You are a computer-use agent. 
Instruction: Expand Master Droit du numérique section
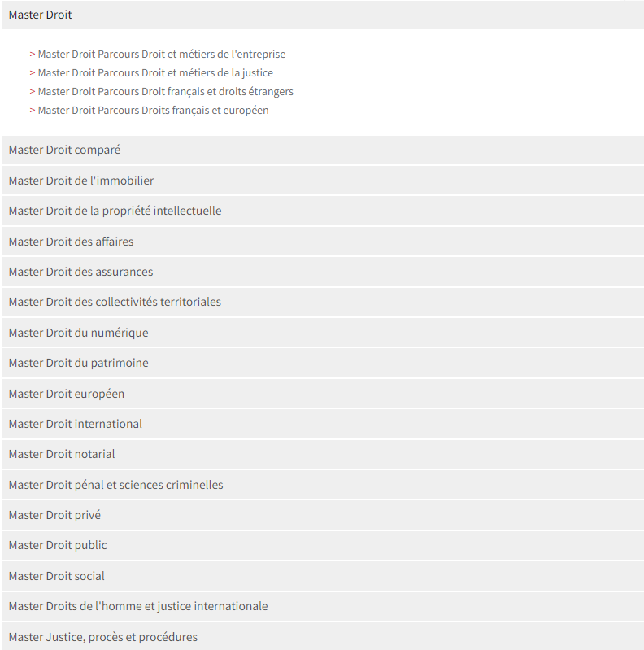click(323, 333)
